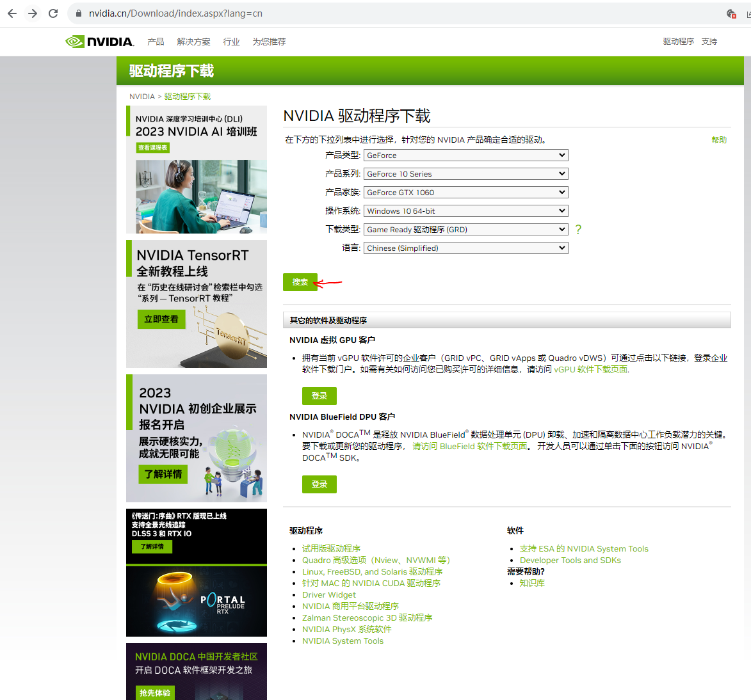Expand the 语言 Chinese (Simplified) dropdown
751x700 pixels.
[x=466, y=248]
